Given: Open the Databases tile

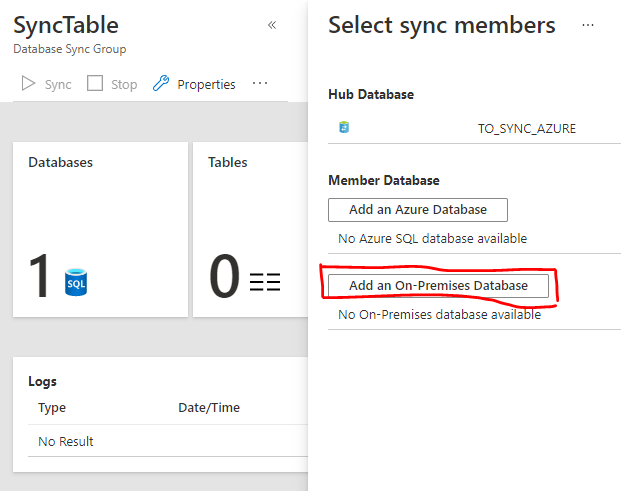Looking at the screenshot, I should [x=100, y=230].
